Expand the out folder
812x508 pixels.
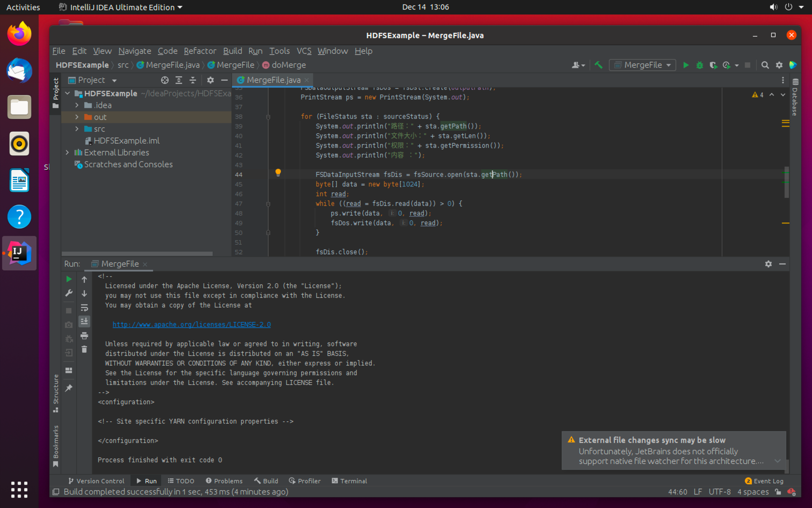[x=77, y=117]
